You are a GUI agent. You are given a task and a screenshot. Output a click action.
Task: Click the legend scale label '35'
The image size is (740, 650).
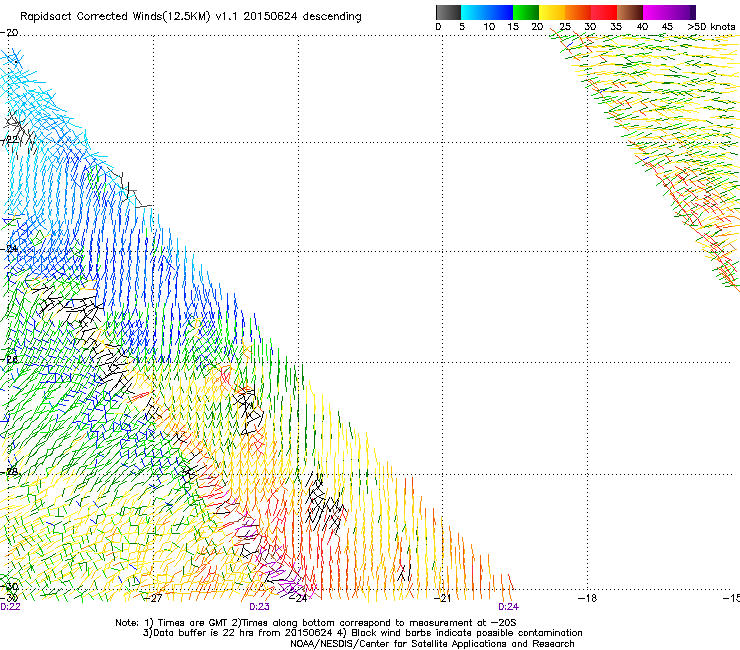coord(616,26)
